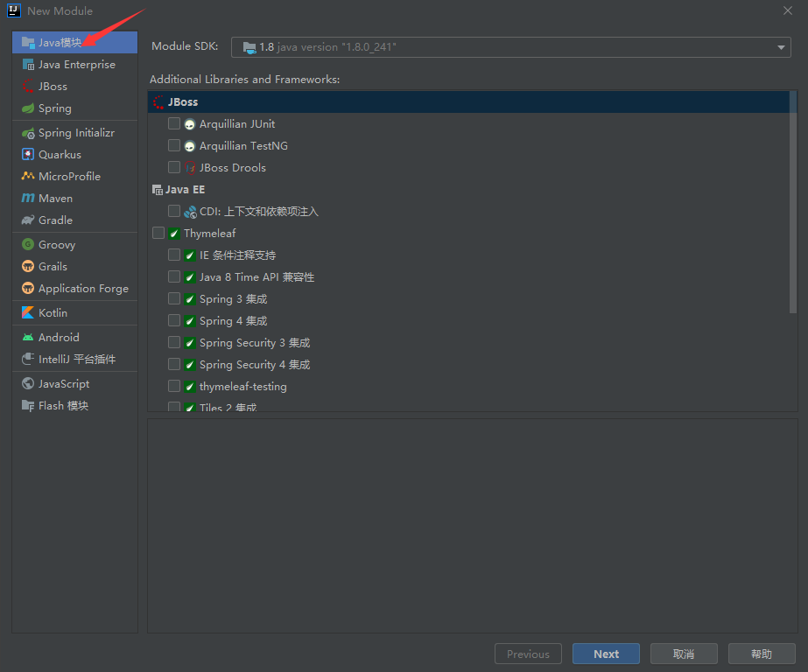
Task: Click the IntelliJ 平台插件 plug icon
Action: click(x=28, y=359)
